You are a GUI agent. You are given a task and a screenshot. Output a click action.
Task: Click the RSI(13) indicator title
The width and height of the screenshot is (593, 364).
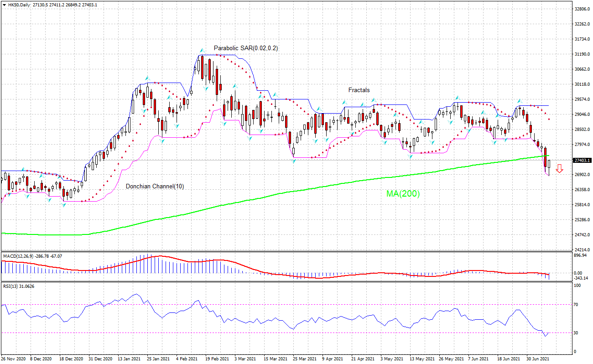tap(10, 286)
